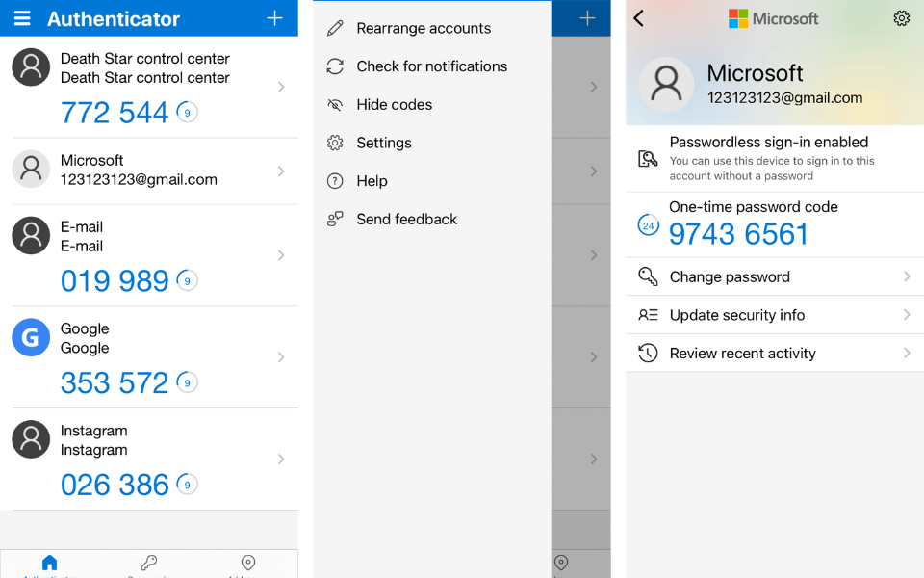Open Review recent activity option

[x=775, y=354]
